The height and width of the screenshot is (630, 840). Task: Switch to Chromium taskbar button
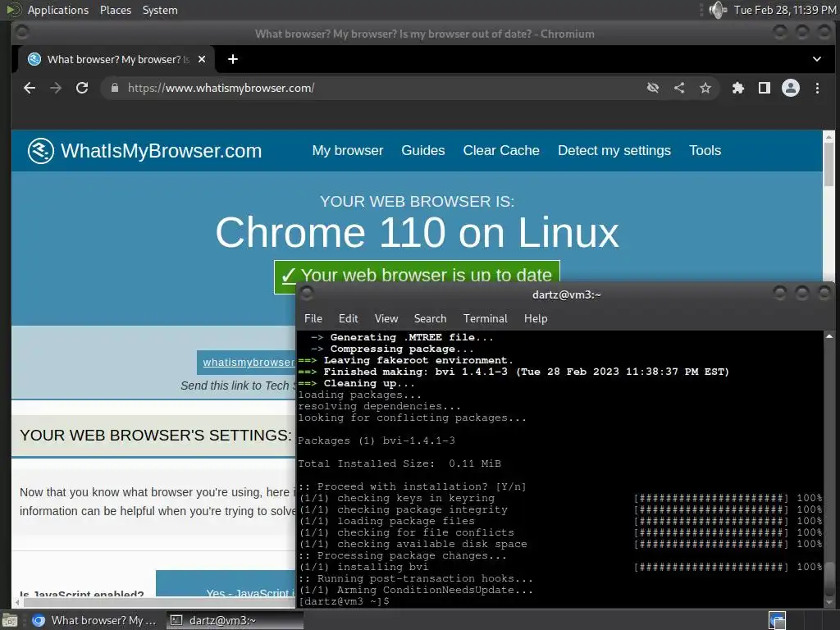94,620
